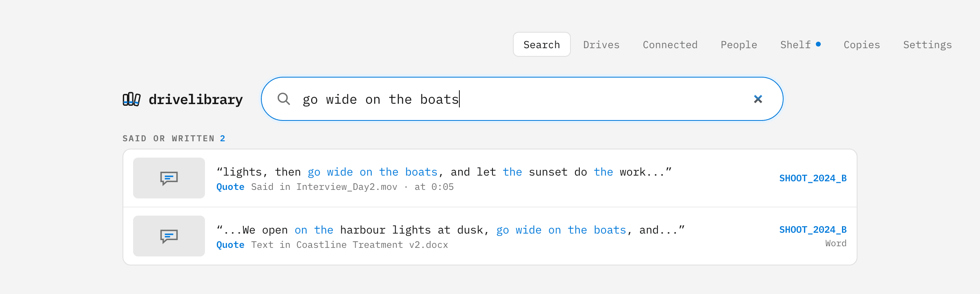Click into the search field text
The image size is (980, 294).
point(523,99)
